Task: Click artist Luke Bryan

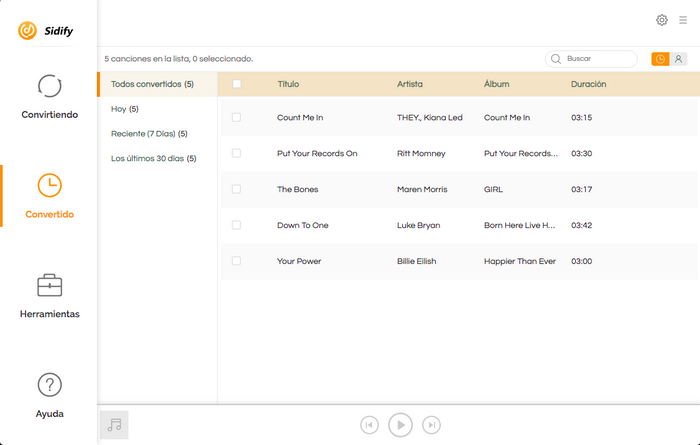Action: click(x=418, y=225)
